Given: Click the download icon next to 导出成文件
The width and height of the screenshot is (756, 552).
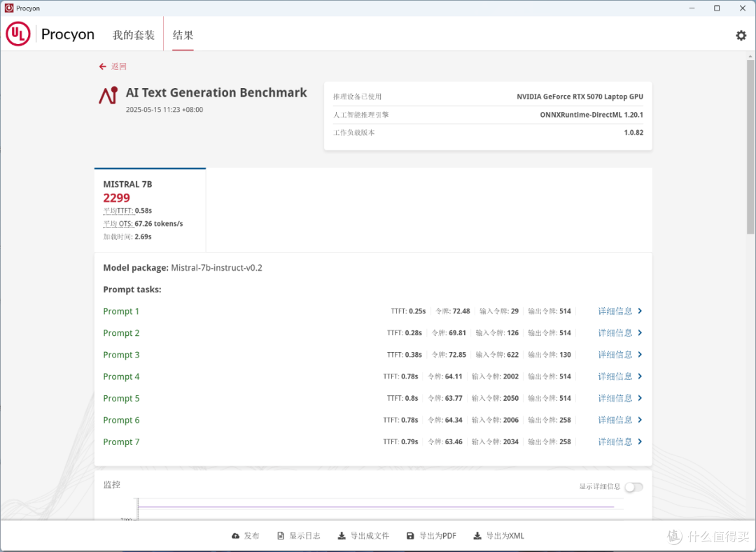Looking at the screenshot, I should 342,536.
